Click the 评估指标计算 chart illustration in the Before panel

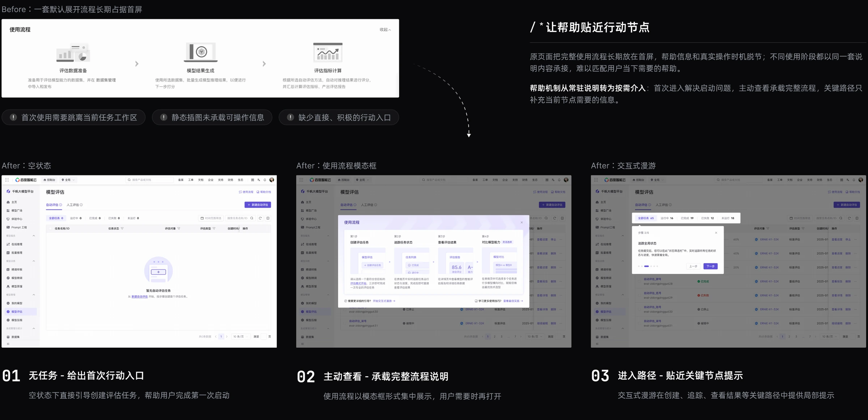[x=328, y=53]
